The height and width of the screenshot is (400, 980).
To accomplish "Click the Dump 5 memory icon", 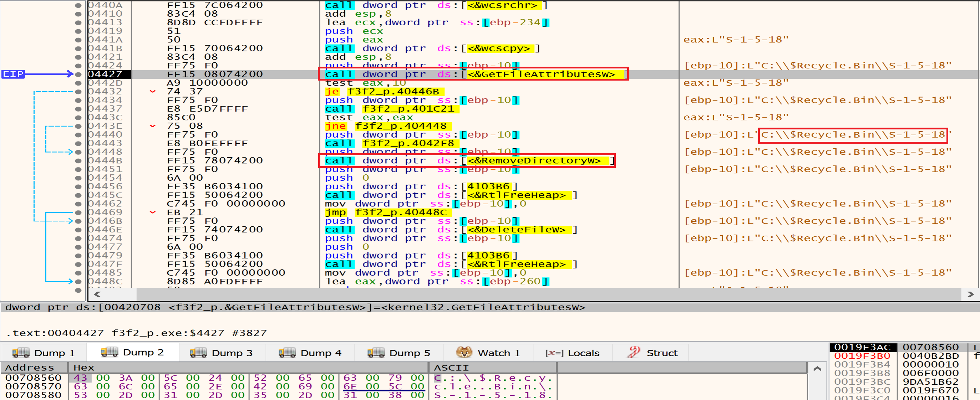I will coord(376,353).
